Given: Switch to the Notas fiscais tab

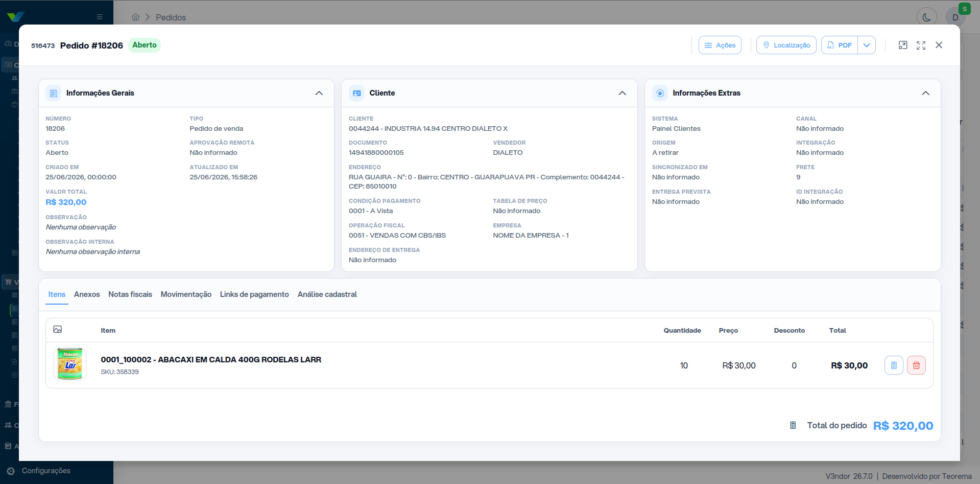Looking at the screenshot, I should point(130,294).
